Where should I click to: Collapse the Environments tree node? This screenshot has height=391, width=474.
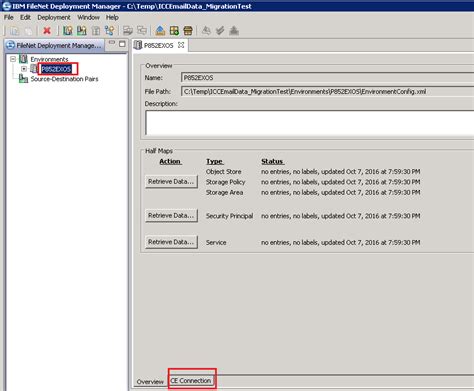[13, 59]
